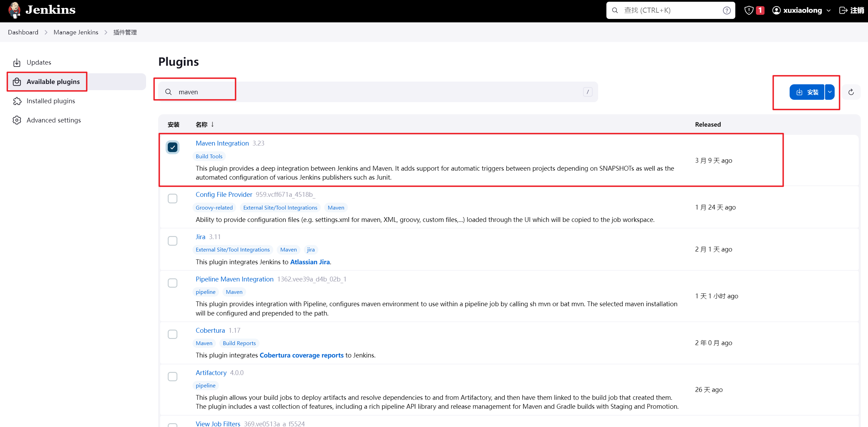Open the Jira plugin link
Screen dimensions: 868x427
click(200, 237)
